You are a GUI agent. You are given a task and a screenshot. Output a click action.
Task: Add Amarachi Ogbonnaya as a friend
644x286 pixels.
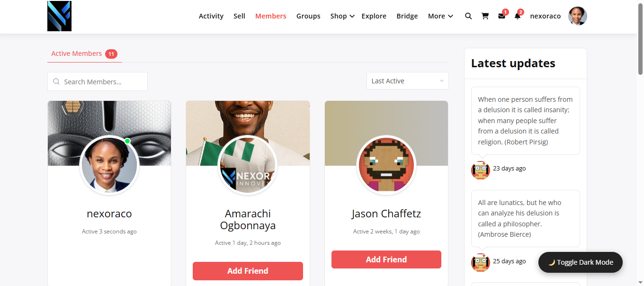pyautogui.click(x=248, y=271)
